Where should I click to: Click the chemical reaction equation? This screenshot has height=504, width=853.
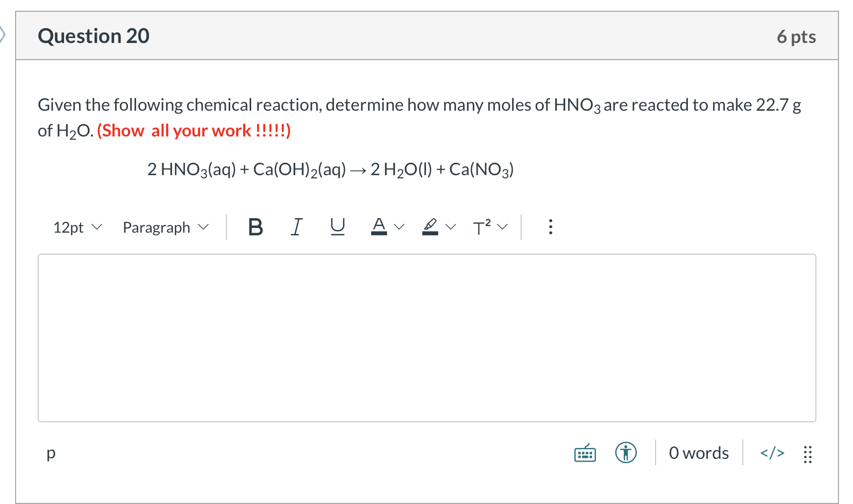click(330, 170)
